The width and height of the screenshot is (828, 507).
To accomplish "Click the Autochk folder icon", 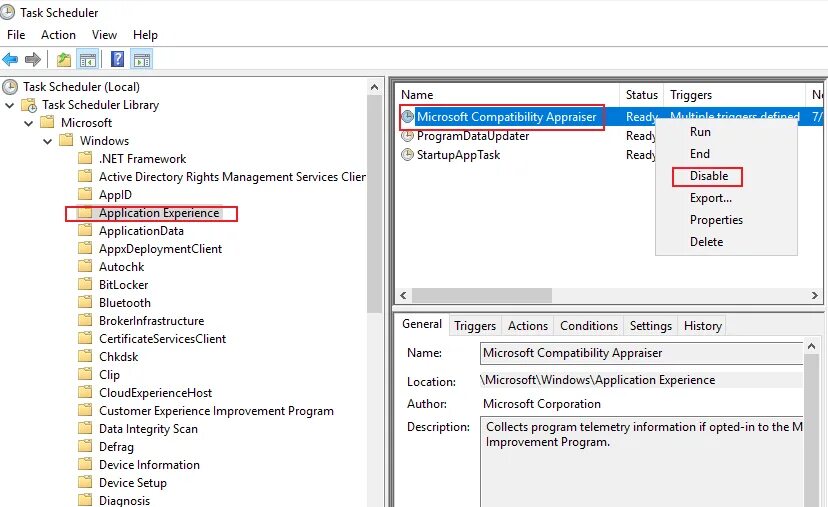I will click(x=85, y=266).
